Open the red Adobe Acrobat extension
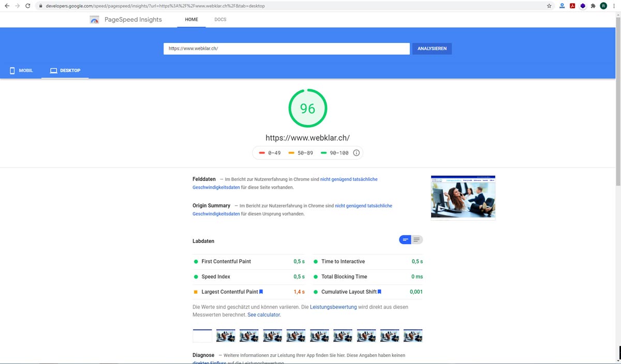 (572, 6)
